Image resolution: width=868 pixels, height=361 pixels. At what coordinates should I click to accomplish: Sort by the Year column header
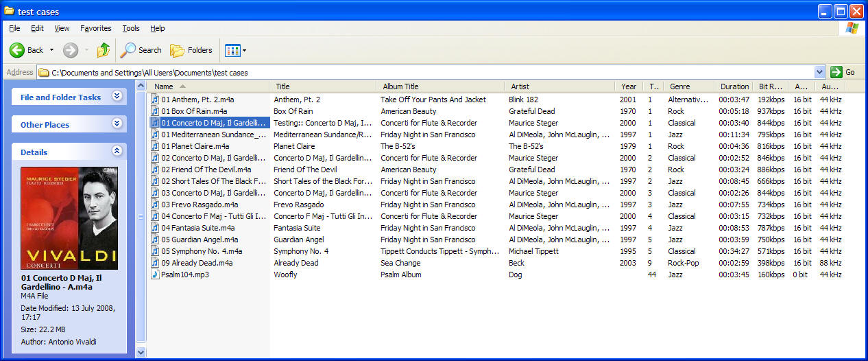pos(629,86)
